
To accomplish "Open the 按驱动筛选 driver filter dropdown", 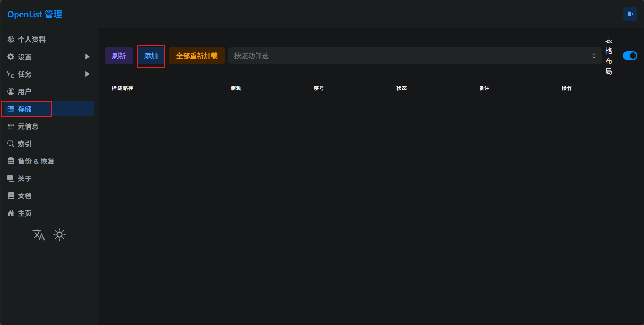I will click(x=414, y=56).
